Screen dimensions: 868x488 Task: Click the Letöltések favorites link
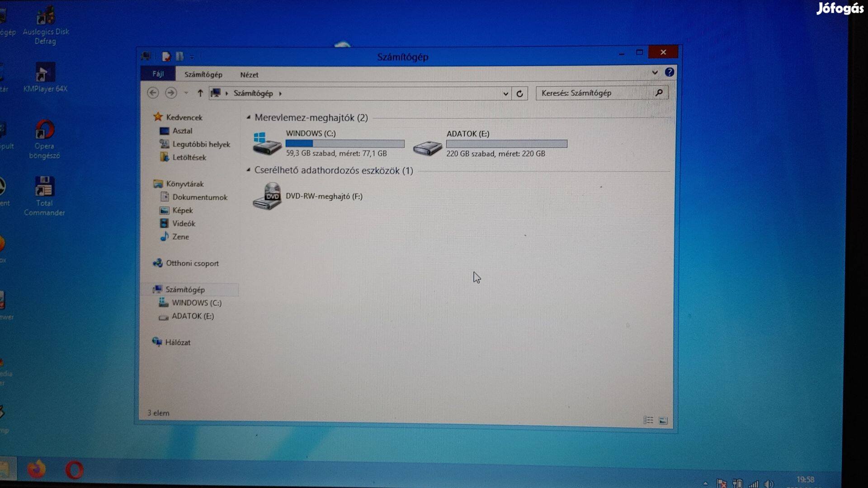(x=189, y=157)
